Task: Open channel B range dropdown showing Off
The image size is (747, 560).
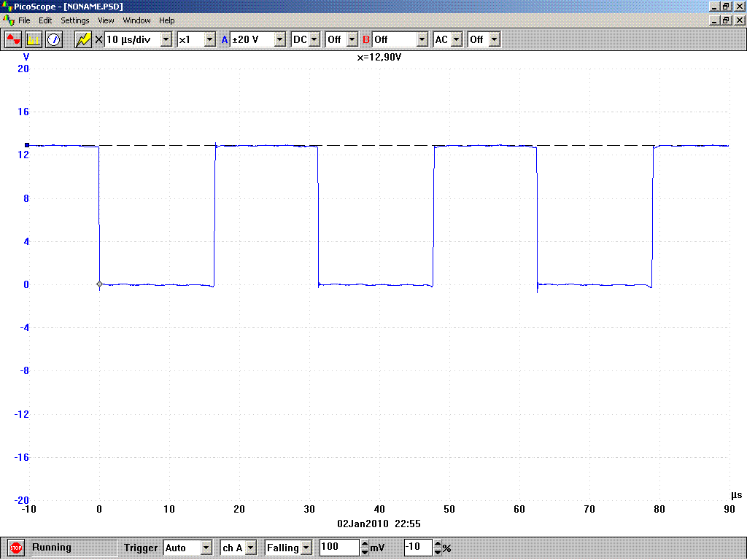Action: pyautogui.click(x=422, y=39)
